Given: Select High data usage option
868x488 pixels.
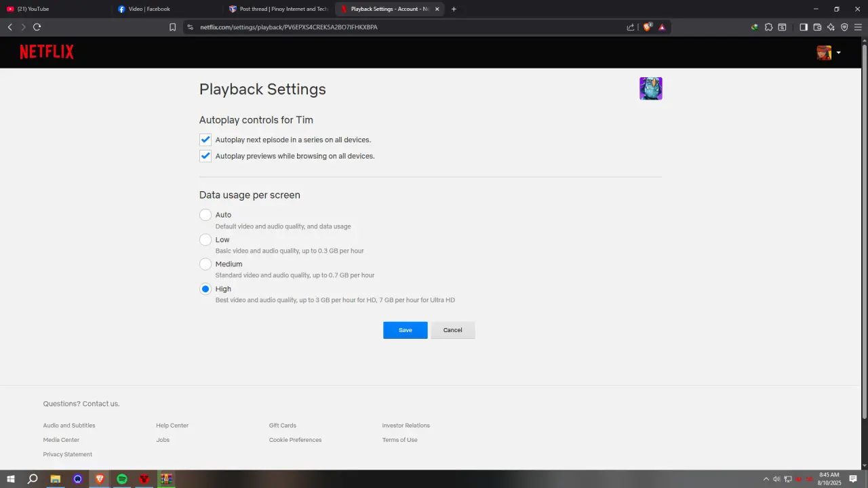Looking at the screenshot, I should pos(205,289).
